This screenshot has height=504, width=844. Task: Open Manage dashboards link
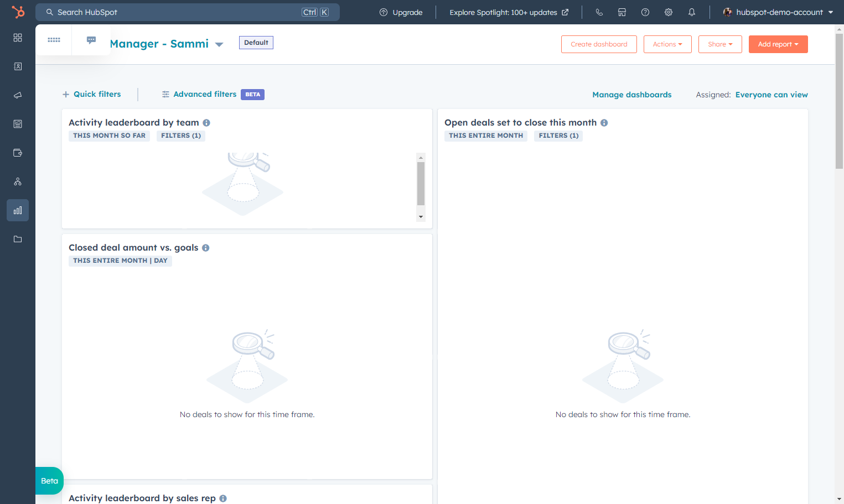click(632, 95)
